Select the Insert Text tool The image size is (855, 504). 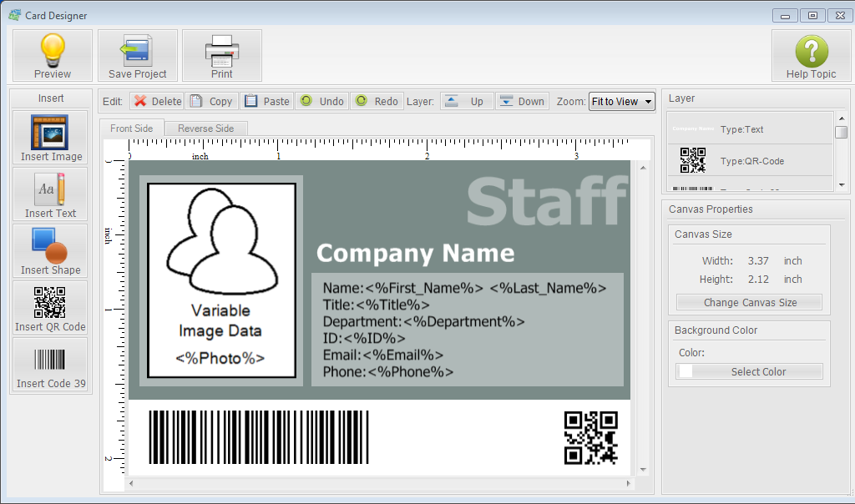(x=50, y=194)
